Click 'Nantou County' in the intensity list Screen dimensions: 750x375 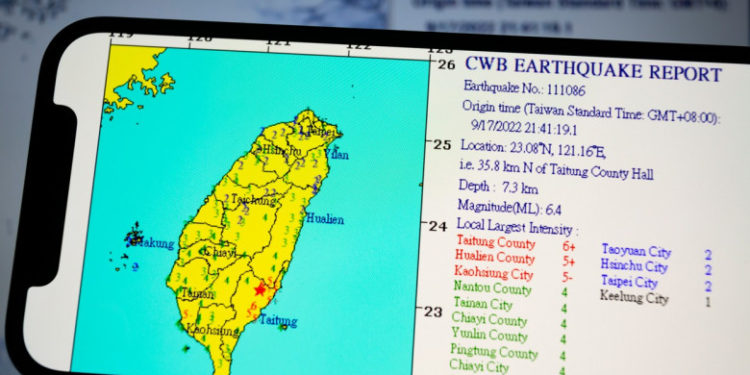[x=493, y=288]
